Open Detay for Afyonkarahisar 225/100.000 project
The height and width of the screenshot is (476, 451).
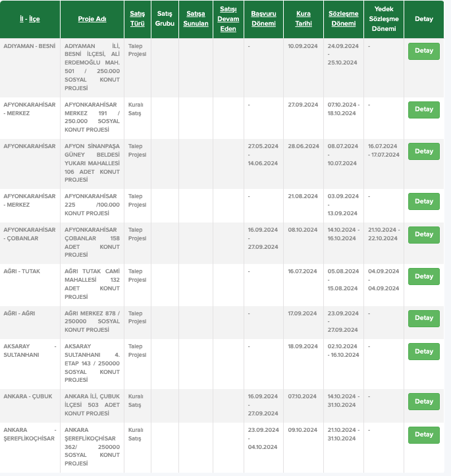click(x=424, y=201)
